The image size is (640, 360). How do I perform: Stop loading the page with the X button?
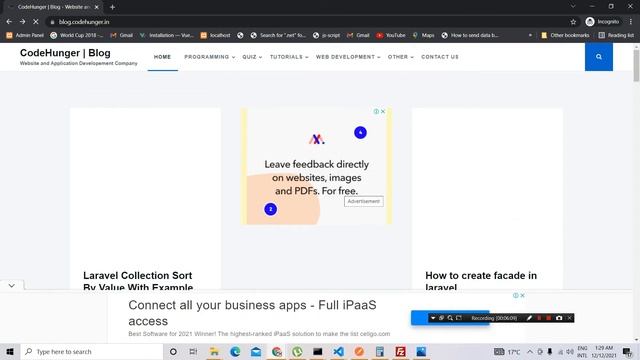pyautogui.click(x=36, y=22)
